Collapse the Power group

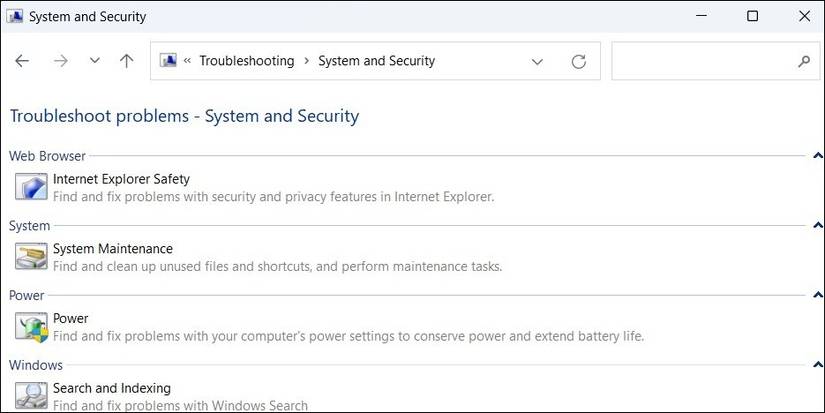point(818,296)
